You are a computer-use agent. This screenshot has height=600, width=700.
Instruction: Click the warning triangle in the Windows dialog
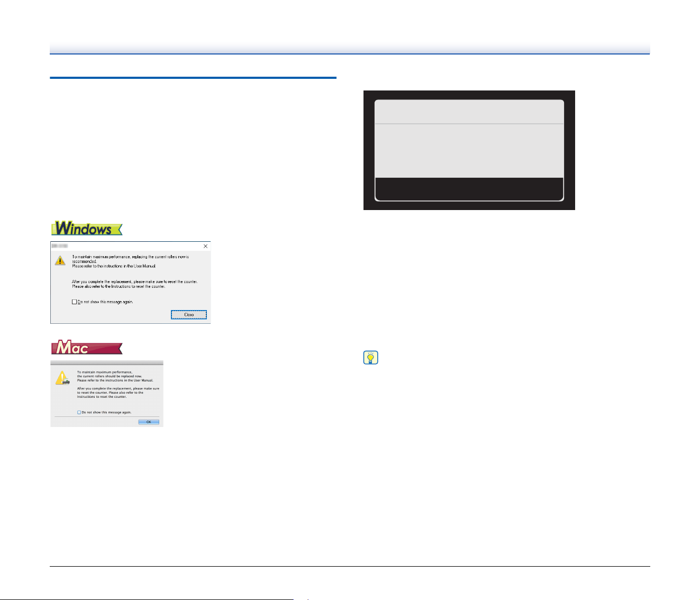pos(60,260)
